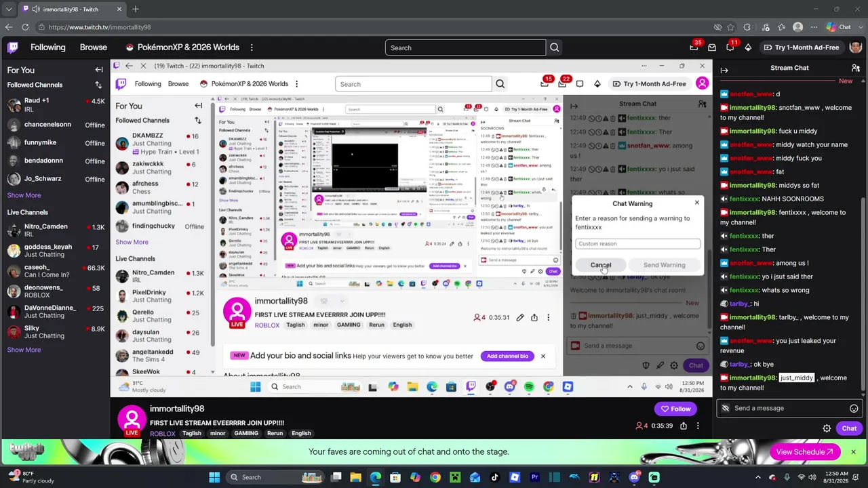Open File Explorer from the taskbar
Viewport: 868px width, 488px height.
[355, 477]
